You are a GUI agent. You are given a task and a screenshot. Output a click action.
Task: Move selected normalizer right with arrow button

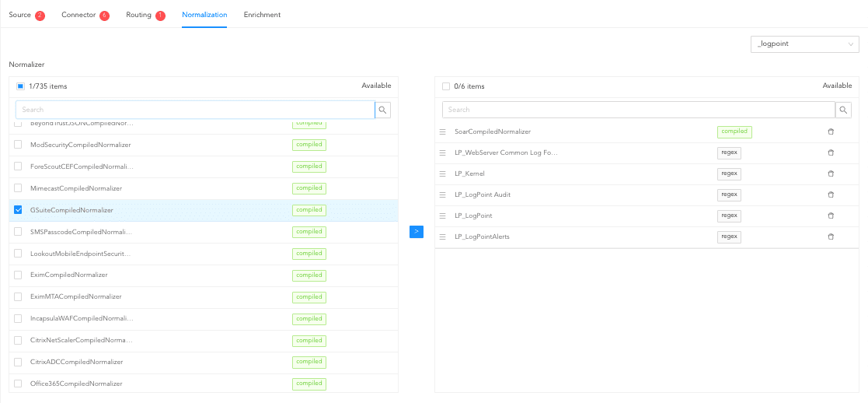pyautogui.click(x=417, y=232)
